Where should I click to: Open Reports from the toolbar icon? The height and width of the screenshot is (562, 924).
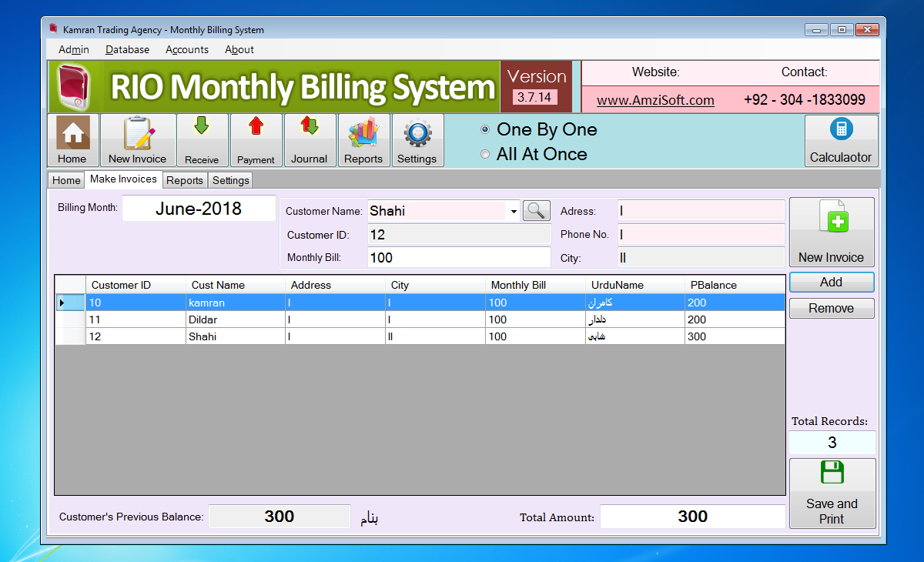pyautogui.click(x=363, y=139)
